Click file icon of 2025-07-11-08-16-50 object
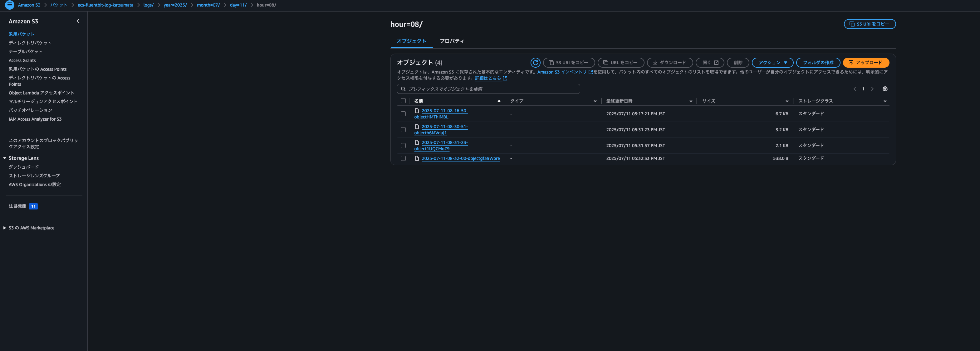The height and width of the screenshot is (351, 980). point(417,111)
